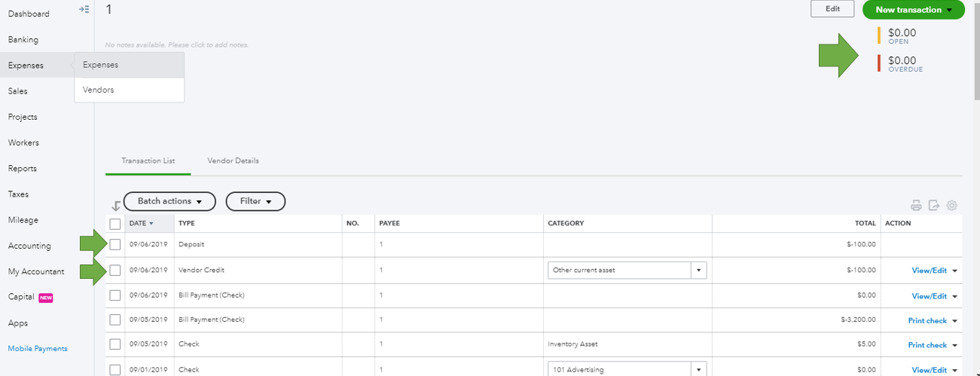Click the Edit button
The image size is (980, 376).
832,9
